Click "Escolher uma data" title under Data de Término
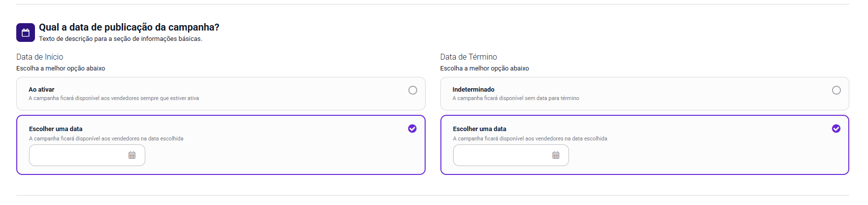Screen dimensions: 868x205 (x=479, y=129)
